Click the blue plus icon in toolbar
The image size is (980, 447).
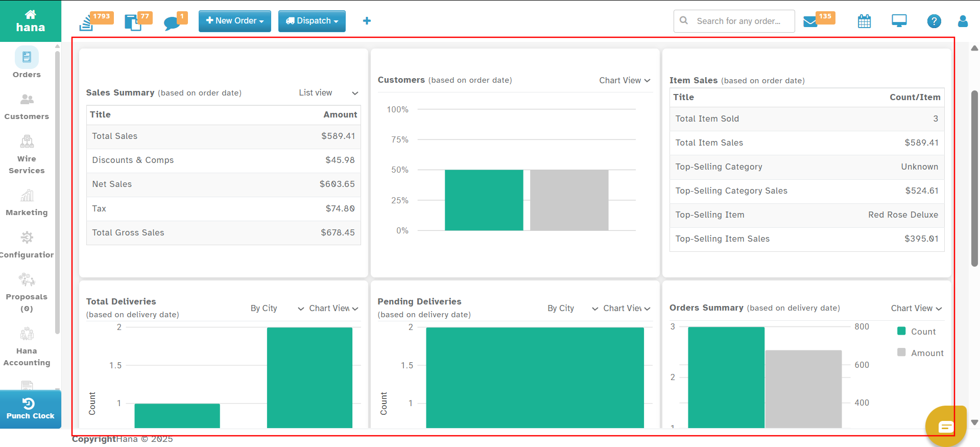coord(367,21)
